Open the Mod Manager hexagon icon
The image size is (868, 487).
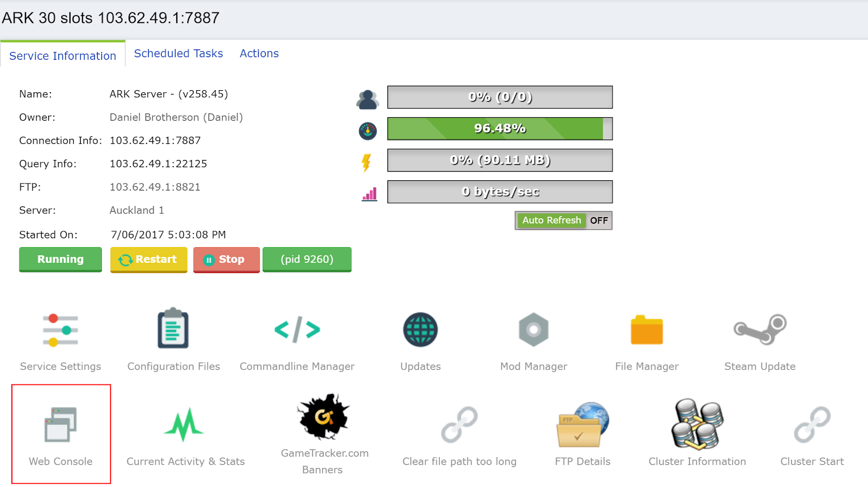point(534,330)
